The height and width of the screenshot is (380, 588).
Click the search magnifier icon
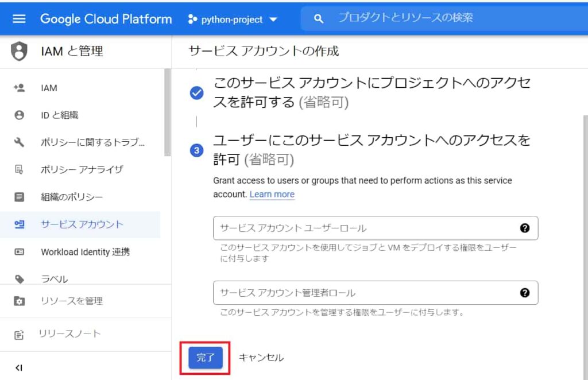318,18
